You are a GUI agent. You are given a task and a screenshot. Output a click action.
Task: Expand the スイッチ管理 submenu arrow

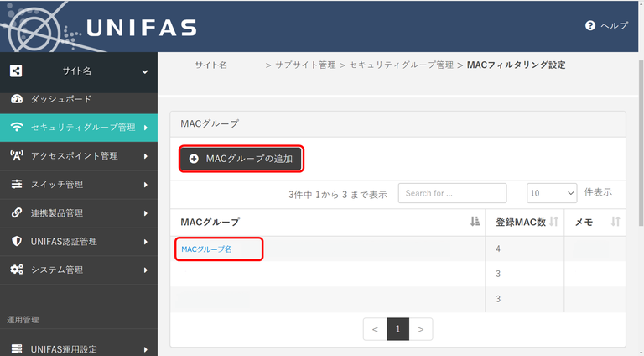coord(146,185)
